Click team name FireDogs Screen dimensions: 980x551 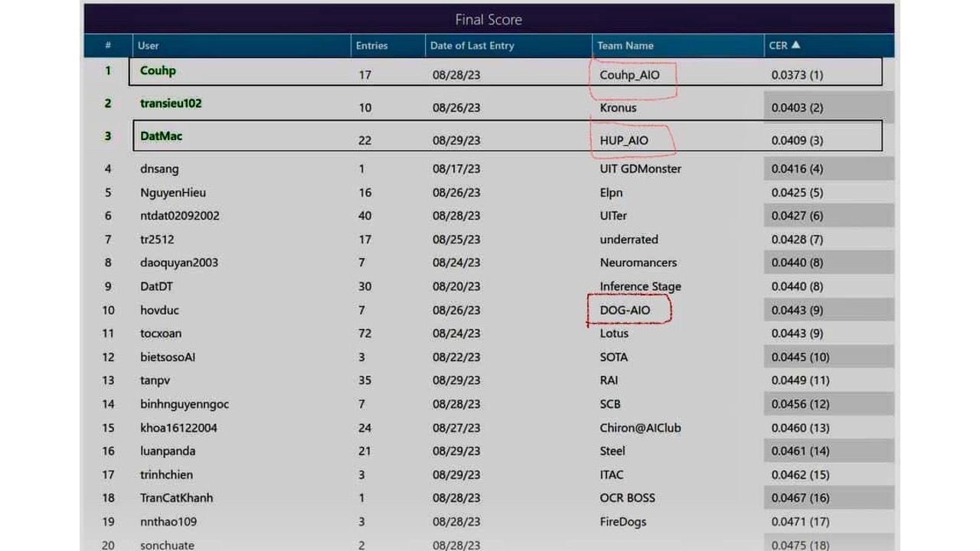tap(623, 522)
